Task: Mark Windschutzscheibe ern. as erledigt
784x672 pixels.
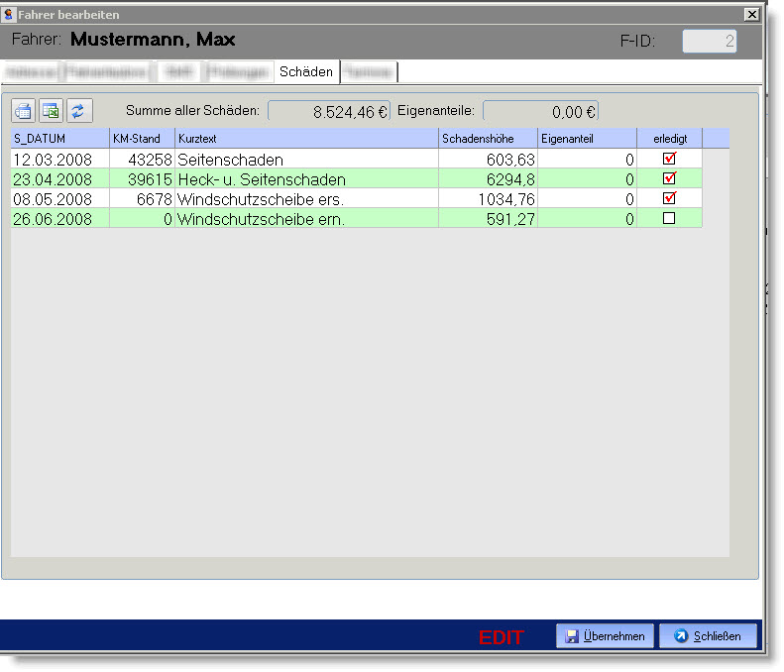Action: [669, 219]
